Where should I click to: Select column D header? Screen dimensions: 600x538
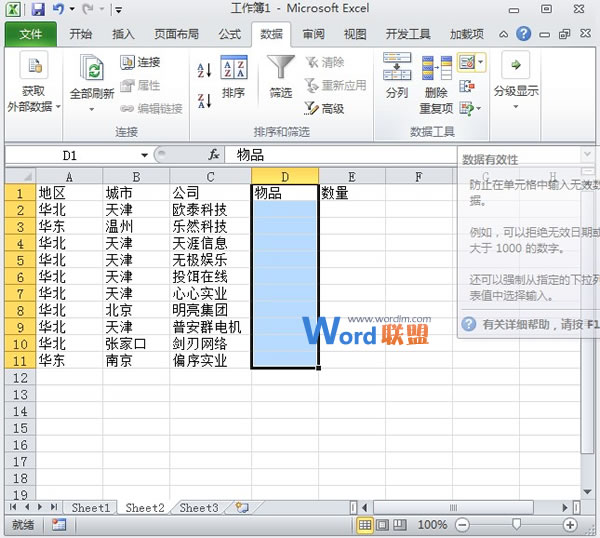click(285, 176)
